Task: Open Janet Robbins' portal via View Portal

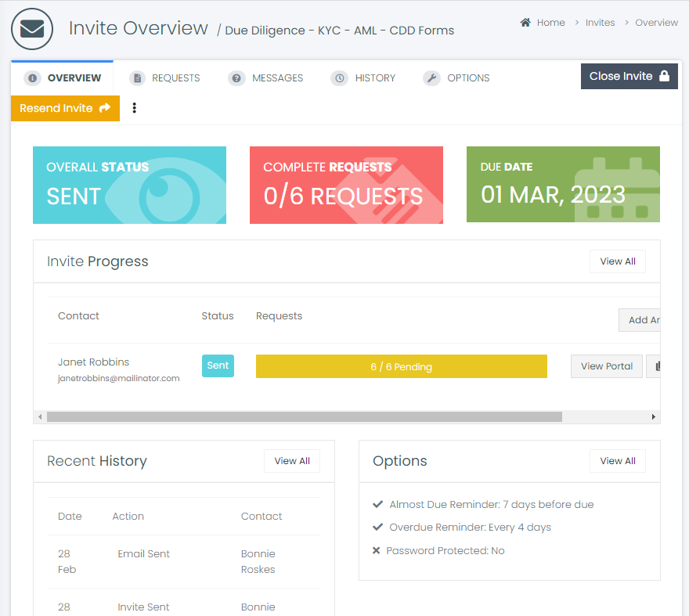Action: [x=606, y=366]
